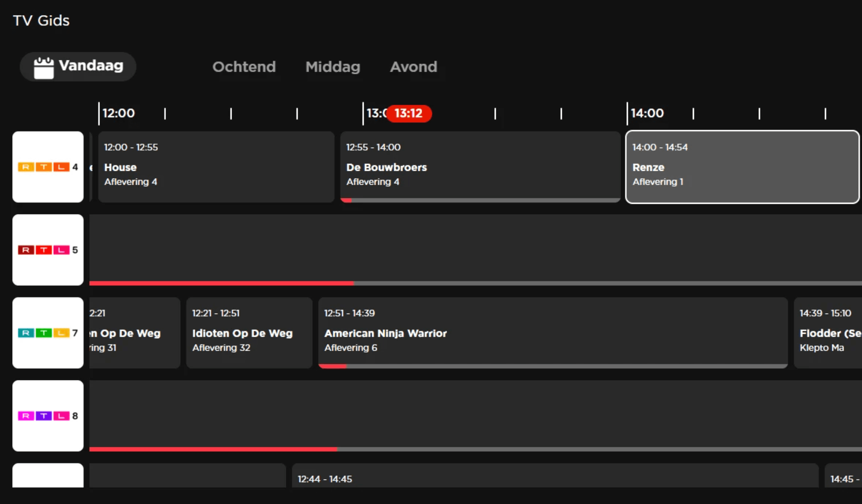Click the calendar icon beside Vandaag
The height and width of the screenshot is (504, 862).
tap(44, 67)
